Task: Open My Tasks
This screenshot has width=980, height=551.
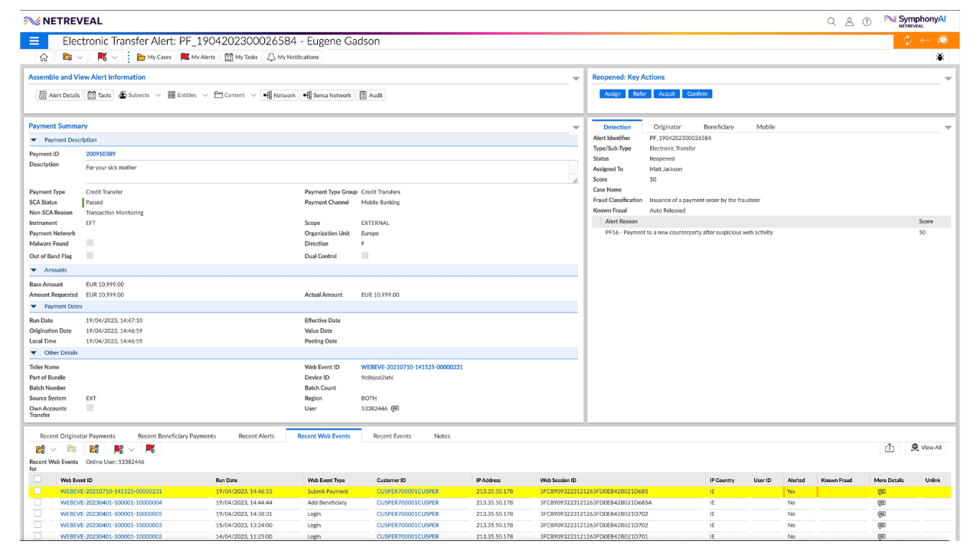Action: 241,57
